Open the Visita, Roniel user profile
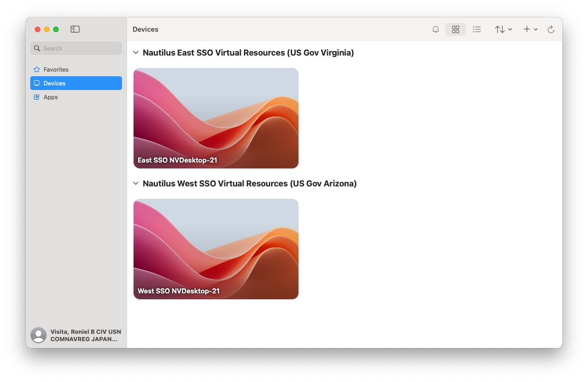Screen dimensions: 588x382 [76, 335]
